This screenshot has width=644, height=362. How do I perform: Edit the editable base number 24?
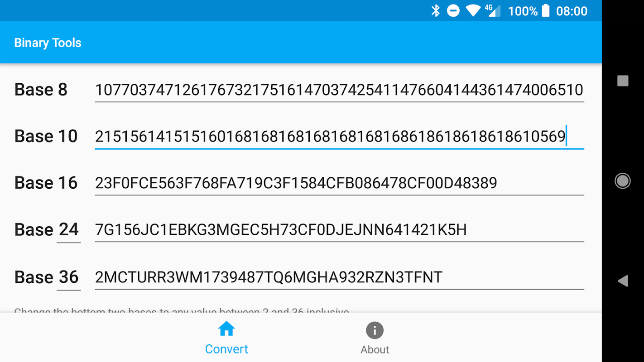68,230
